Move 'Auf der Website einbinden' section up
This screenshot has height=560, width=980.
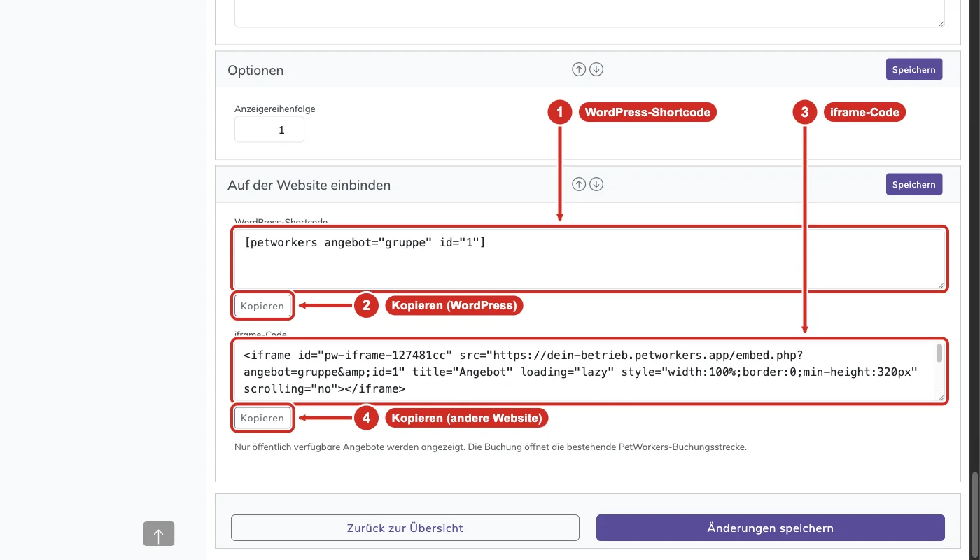point(579,184)
